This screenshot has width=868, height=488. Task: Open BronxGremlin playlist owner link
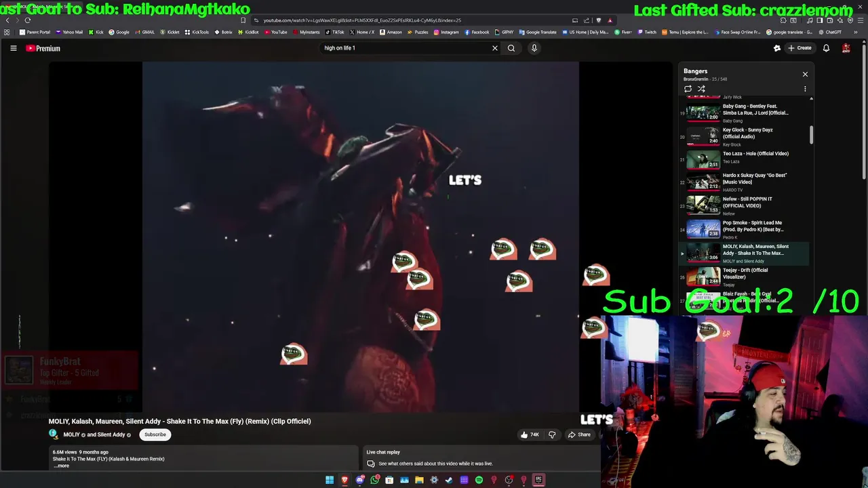(695, 79)
